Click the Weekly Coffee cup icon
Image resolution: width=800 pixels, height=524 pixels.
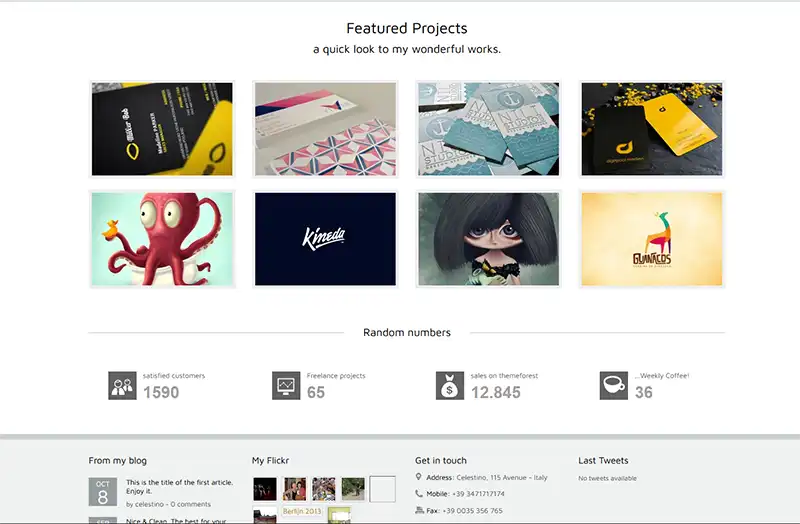613,385
